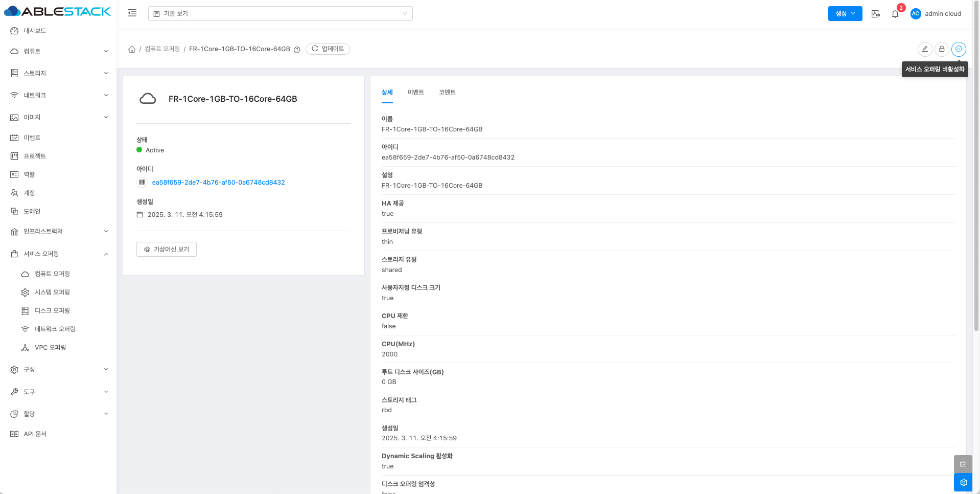Collapse the sidebar menu with fold icon

click(132, 13)
